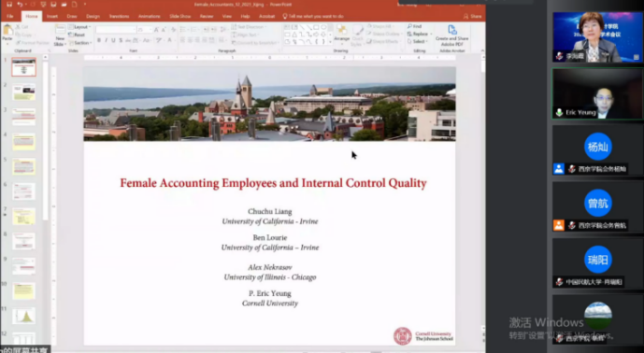Open the Arrange objects tool
Viewport: 644px width, 353px height.
(341, 34)
